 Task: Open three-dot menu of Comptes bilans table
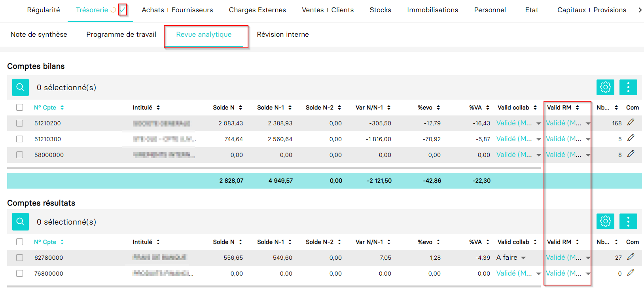point(628,87)
